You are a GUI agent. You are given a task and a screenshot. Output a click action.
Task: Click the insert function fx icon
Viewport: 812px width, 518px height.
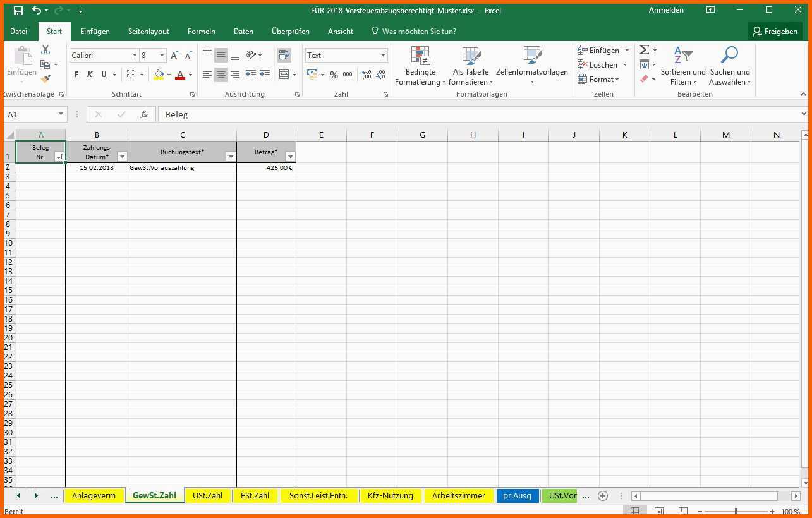(x=144, y=114)
